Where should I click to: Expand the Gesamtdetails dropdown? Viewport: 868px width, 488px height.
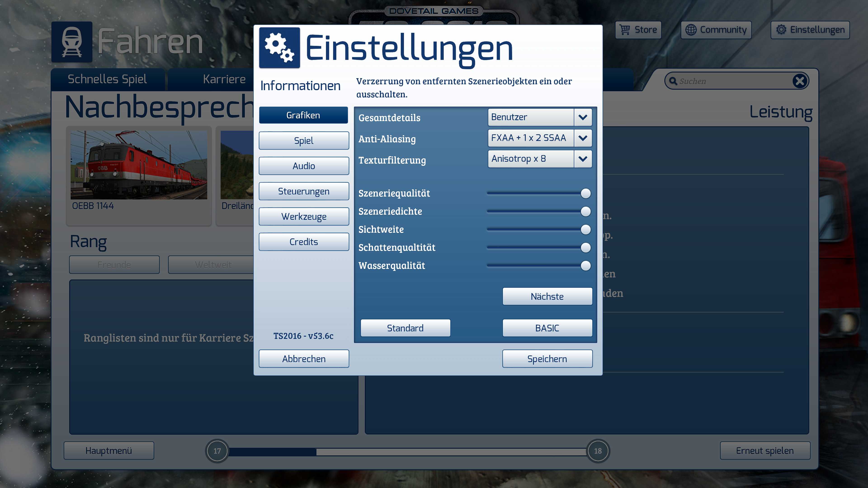point(583,117)
